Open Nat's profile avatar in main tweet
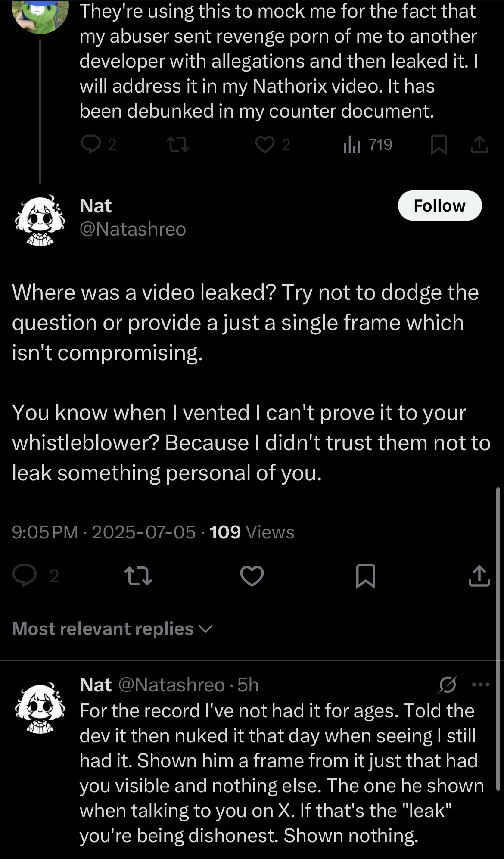 pyautogui.click(x=40, y=220)
